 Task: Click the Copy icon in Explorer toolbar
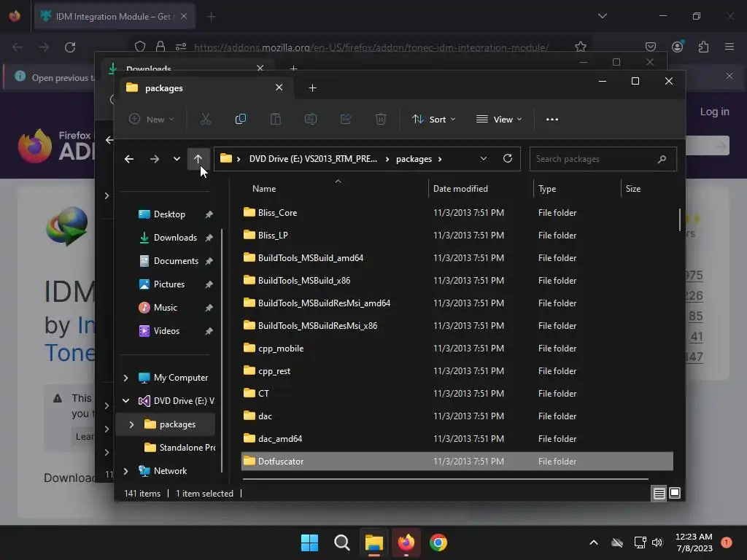[x=241, y=119]
